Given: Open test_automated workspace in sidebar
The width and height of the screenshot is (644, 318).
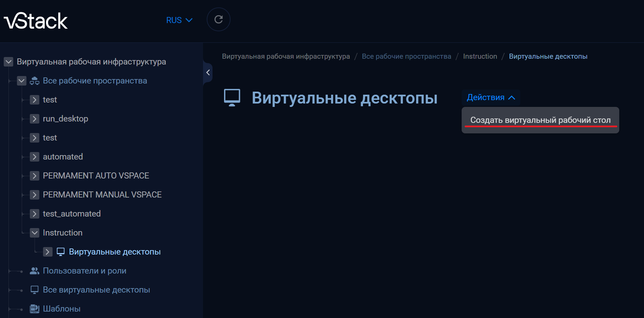Looking at the screenshot, I should pyautogui.click(x=72, y=214).
